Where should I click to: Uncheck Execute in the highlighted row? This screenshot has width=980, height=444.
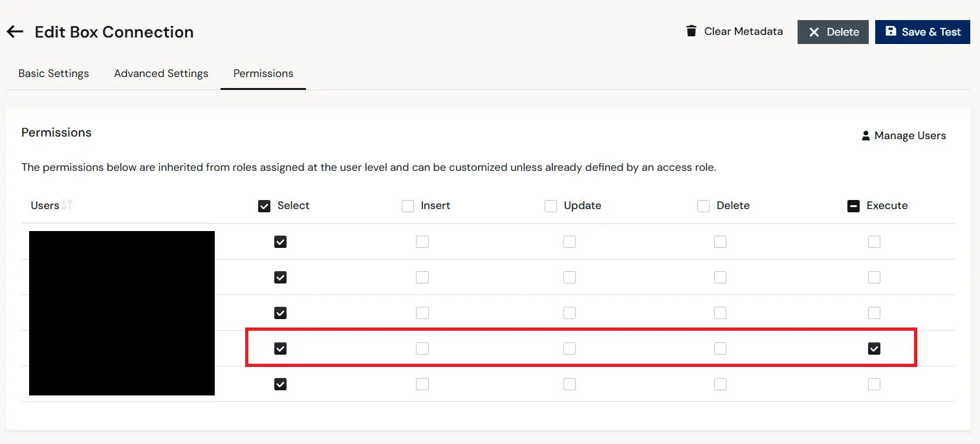[874, 349]
